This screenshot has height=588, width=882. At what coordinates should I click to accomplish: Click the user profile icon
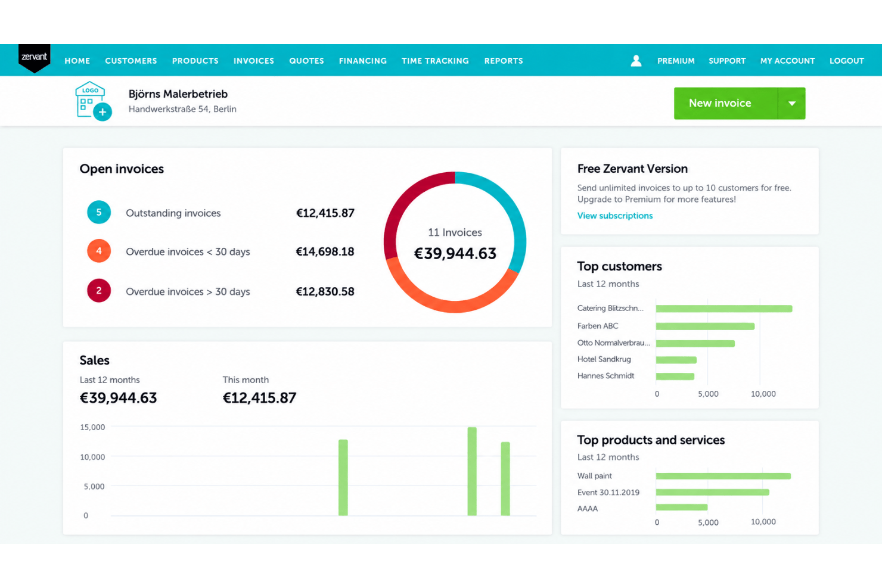click(636, 61)
